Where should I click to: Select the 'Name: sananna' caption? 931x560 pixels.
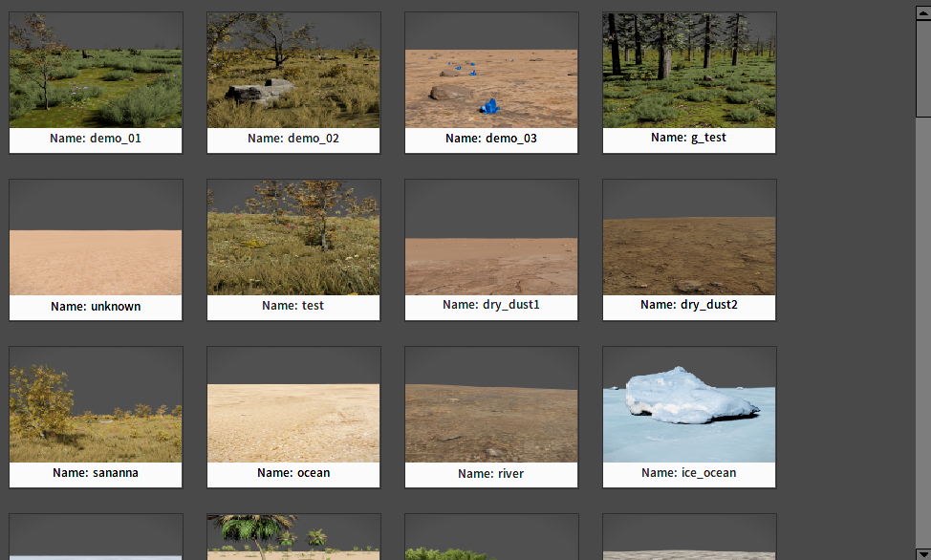coord(96,473)
